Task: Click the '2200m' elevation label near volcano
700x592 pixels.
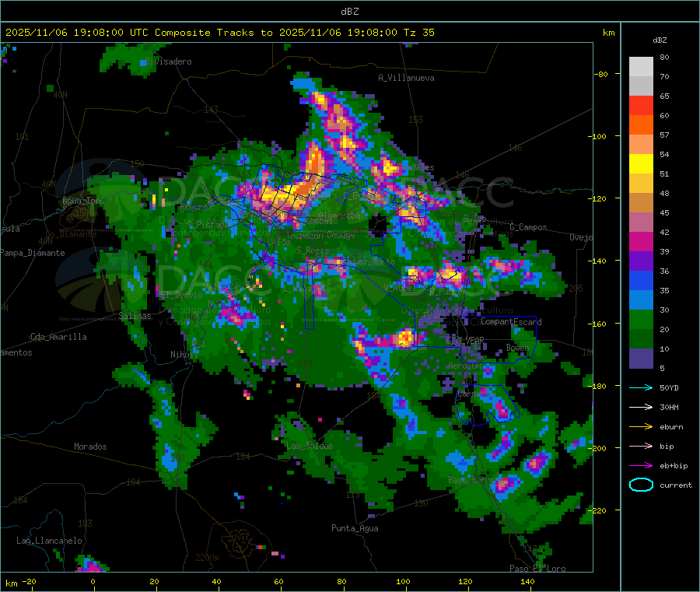Action: (207, 558)
